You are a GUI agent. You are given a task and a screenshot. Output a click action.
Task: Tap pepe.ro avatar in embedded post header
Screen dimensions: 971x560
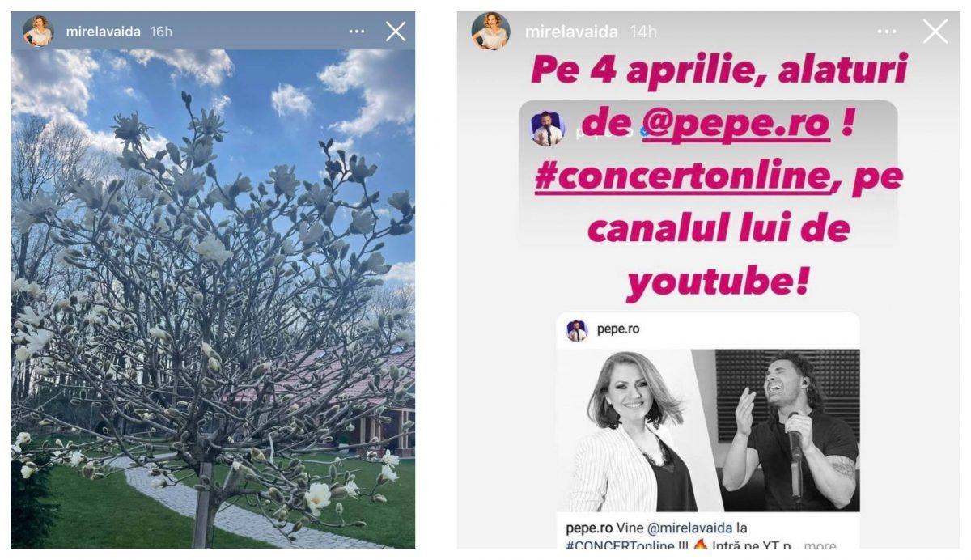coord(576,330)
